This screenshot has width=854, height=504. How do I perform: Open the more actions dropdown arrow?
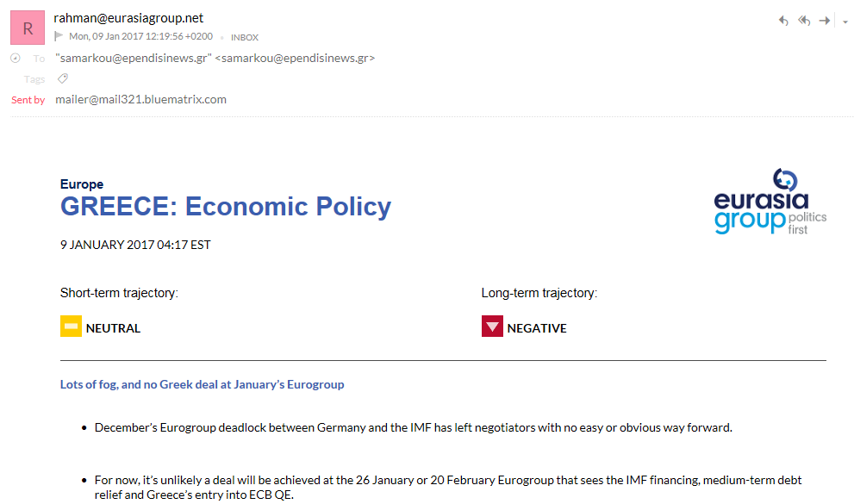coord(845,22)
